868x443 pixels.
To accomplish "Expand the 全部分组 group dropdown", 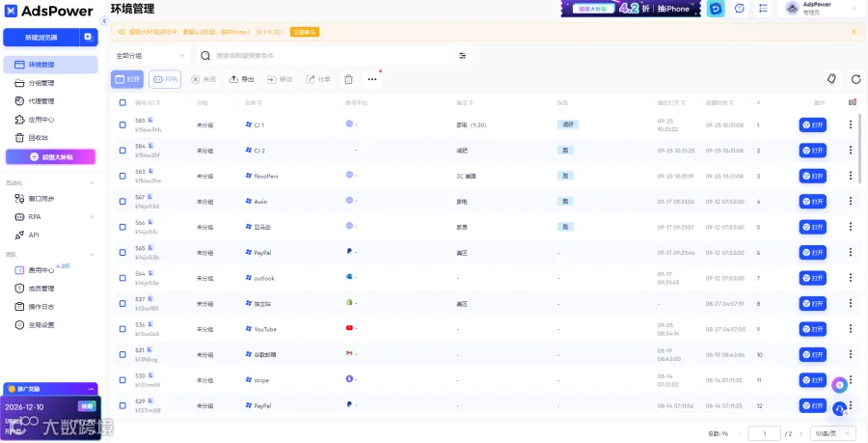I will click(x=150, y=55).
